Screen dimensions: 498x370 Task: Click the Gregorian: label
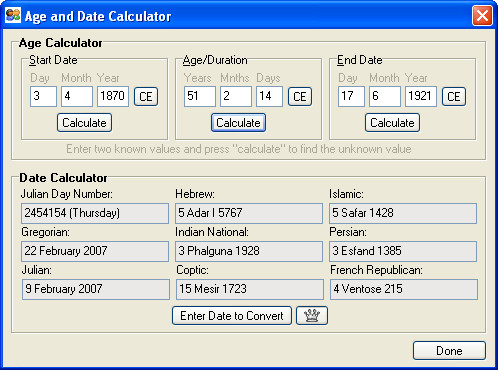(46, 232)
